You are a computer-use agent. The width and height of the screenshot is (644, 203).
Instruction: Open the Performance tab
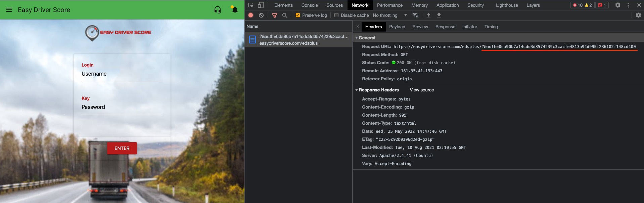point(390,5)
